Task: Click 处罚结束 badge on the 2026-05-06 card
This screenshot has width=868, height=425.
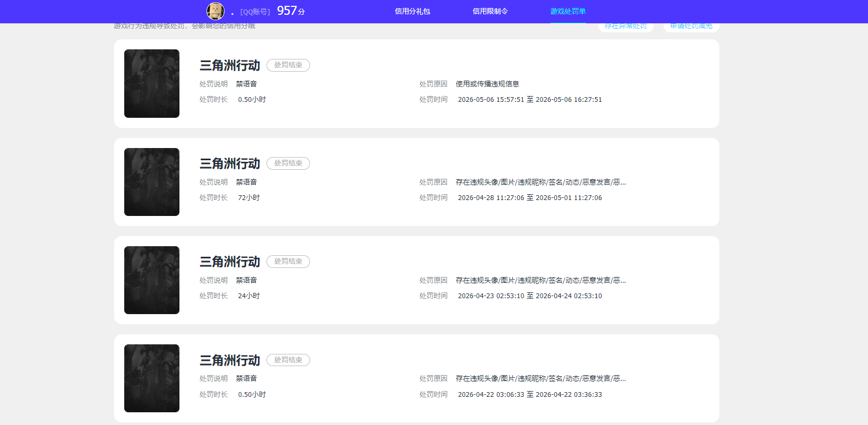Action: coord(288,65)
